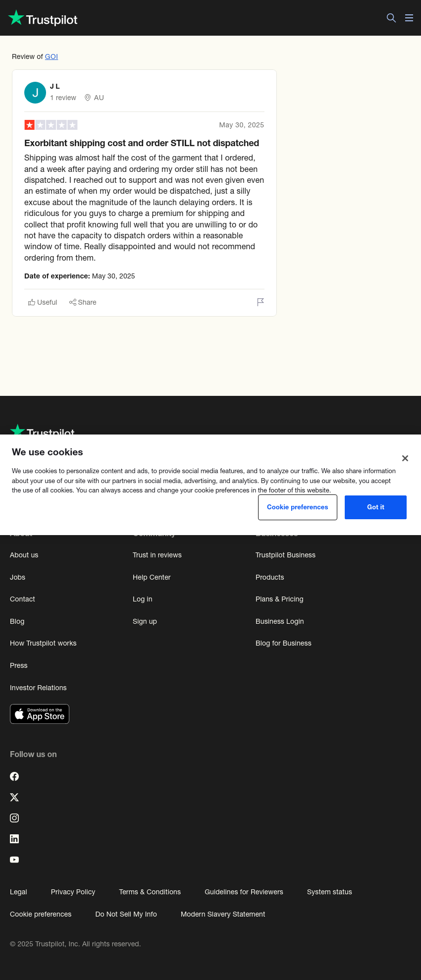Click the J L reviewer avatar
Image resolution: width=421 pixels, height=980 pixels.
[x=35, y=93]
